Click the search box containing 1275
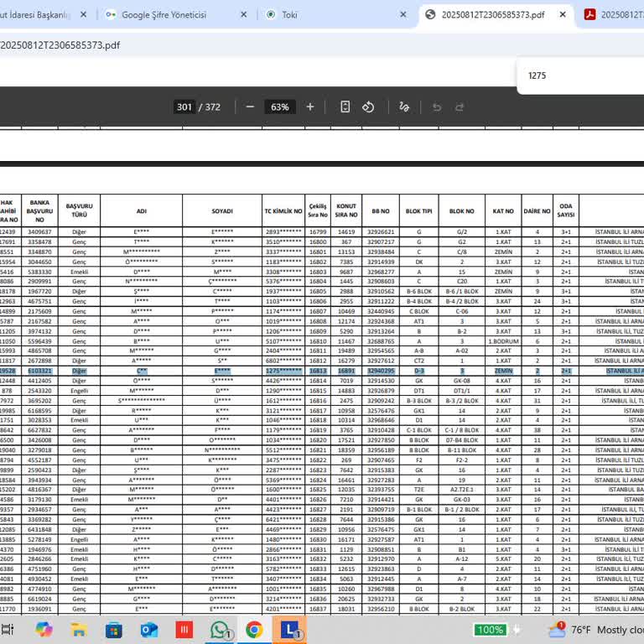Viewport: 644px width, 644px height. pos(579,75)
